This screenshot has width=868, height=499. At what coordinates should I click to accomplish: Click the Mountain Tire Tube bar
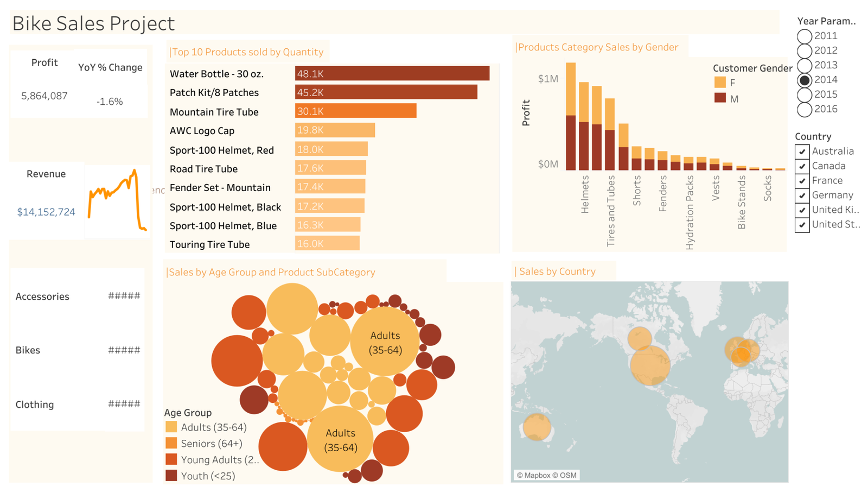tap(355, 111)
